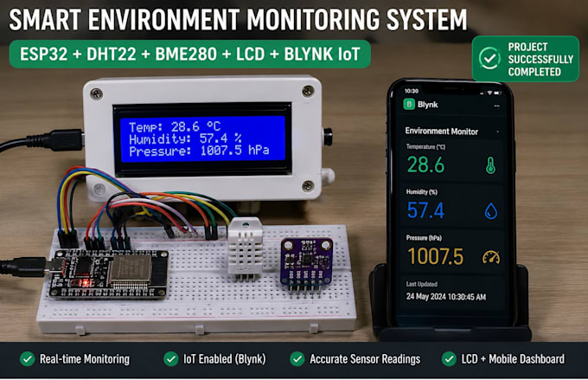Tap the 57.4 humidity value on phone
Image resolution: width=588 pixels, height=380 pixels.
(425, 210)
